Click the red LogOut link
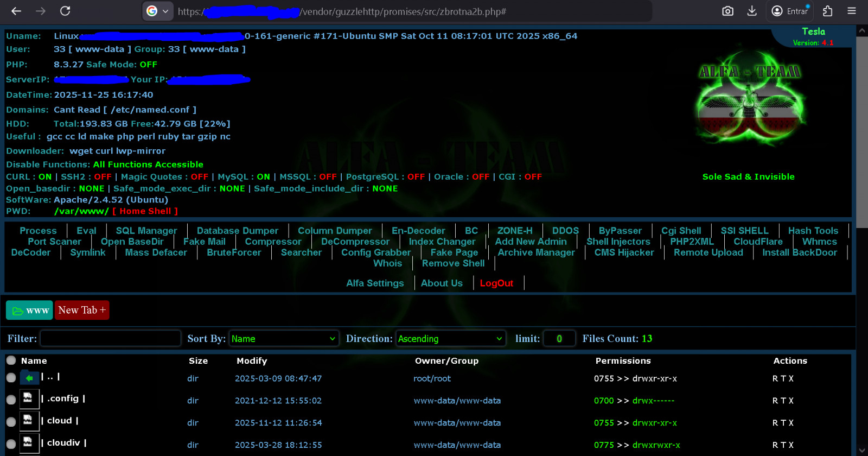 pos(496,283)
